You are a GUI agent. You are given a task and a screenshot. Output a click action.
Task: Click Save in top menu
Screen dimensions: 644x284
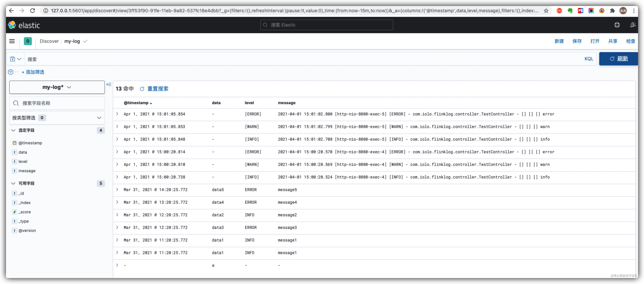tap(577, 41)
